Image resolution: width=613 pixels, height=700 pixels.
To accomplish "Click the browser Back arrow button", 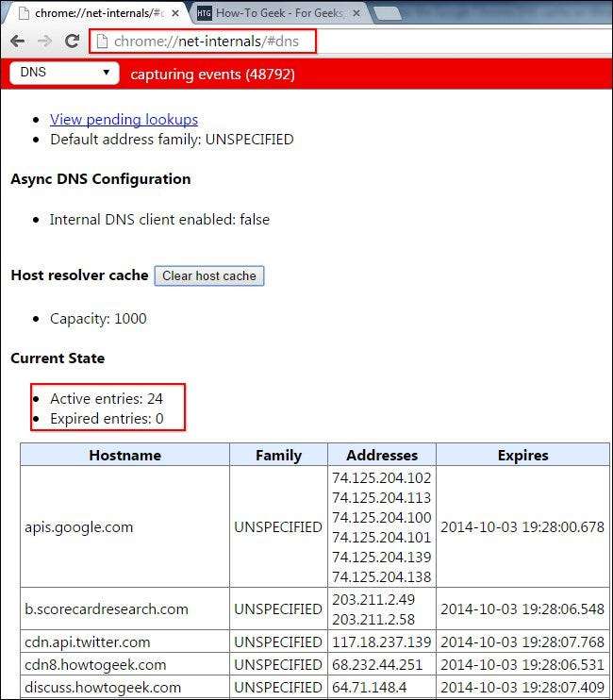I will (18, 42).
